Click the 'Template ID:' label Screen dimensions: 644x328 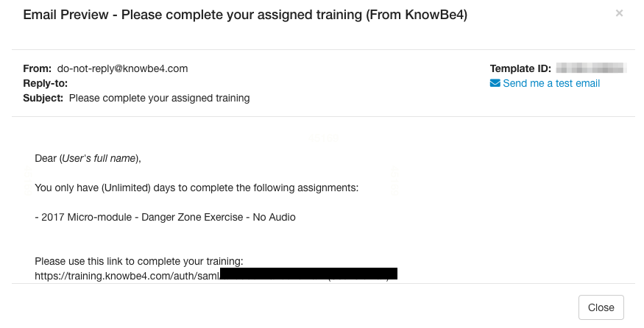click(x=520, y=68)
